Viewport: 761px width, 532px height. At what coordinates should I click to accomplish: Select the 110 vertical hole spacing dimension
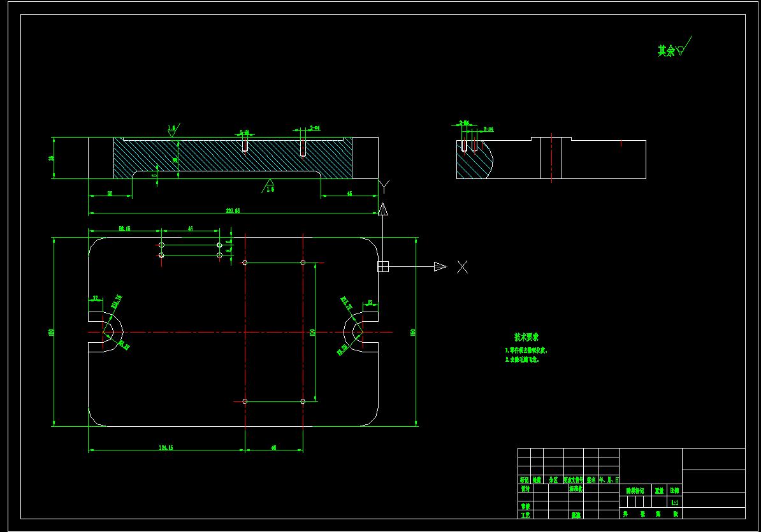pyautogui.click(x=312, y=332)
